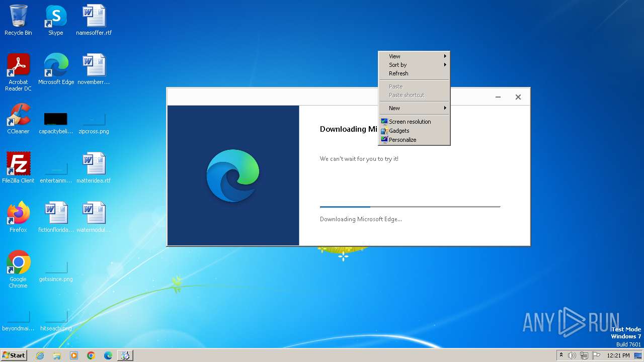The image size is (644, 362).
Task: Expand the Sort by submenu
Action: 414,65
